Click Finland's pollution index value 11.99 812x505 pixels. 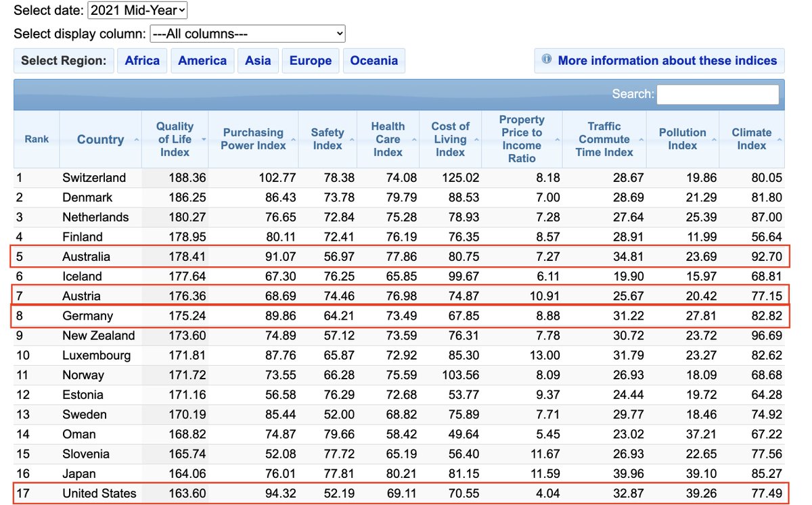(x=701, y=237)
